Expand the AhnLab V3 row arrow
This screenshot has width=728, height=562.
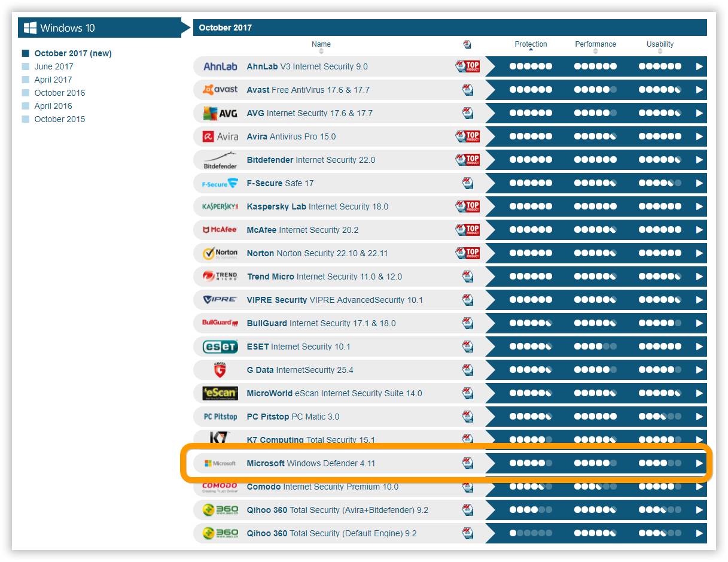pyautogui.click(x=699, y=66)
